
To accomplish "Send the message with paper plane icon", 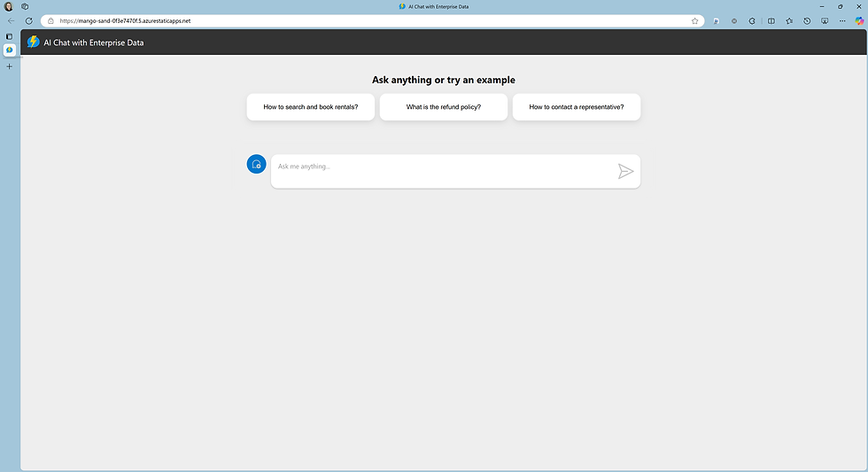I will (x=625, y=172).
